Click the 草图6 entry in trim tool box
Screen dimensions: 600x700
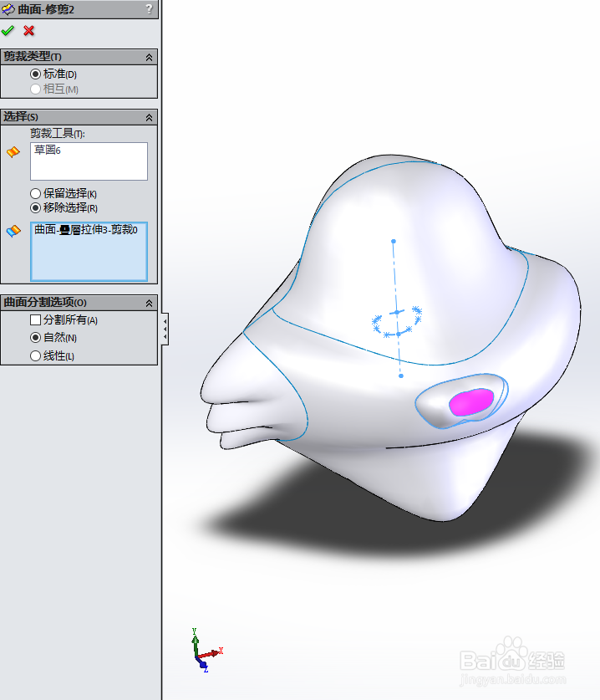point(48,151)
